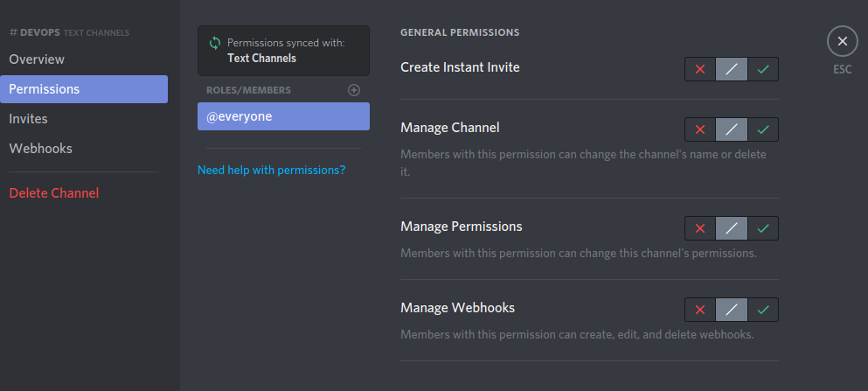Select the @everyone role
Screen dimensions: 868x391
pos(283,116)
